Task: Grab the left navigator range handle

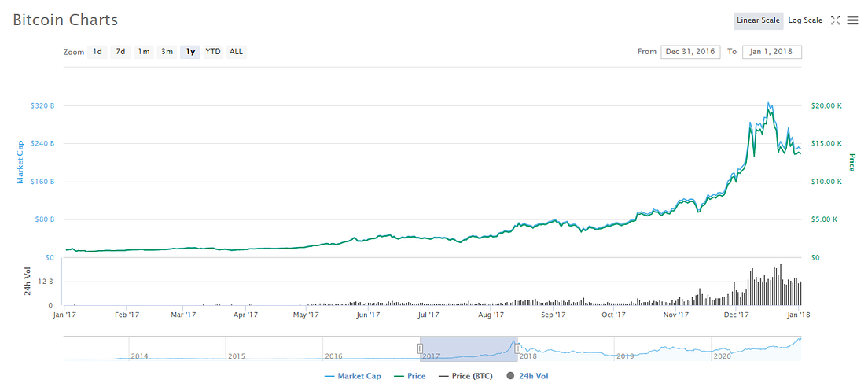Action: (420, 348)
